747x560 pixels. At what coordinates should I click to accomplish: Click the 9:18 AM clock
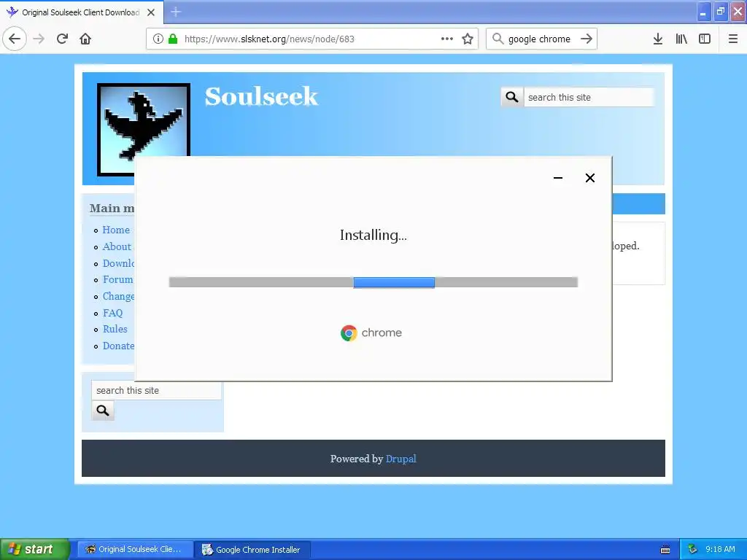(x=720, y=549)
